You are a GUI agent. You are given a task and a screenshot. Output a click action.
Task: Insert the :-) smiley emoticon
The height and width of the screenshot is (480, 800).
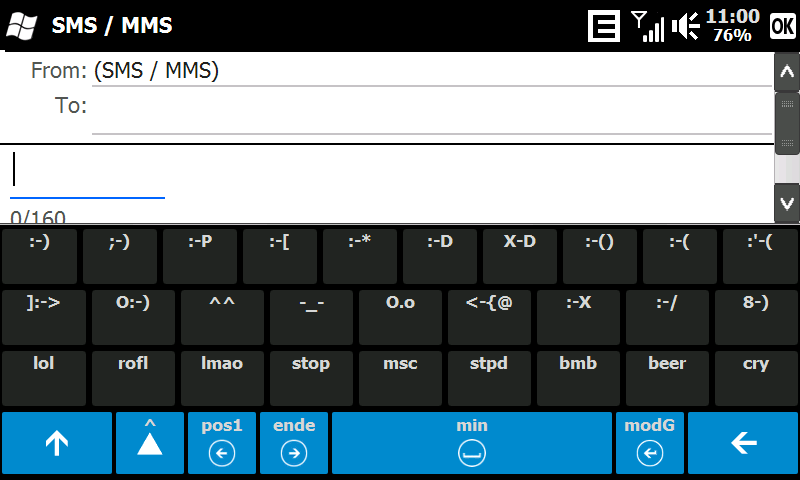(39, 256)
